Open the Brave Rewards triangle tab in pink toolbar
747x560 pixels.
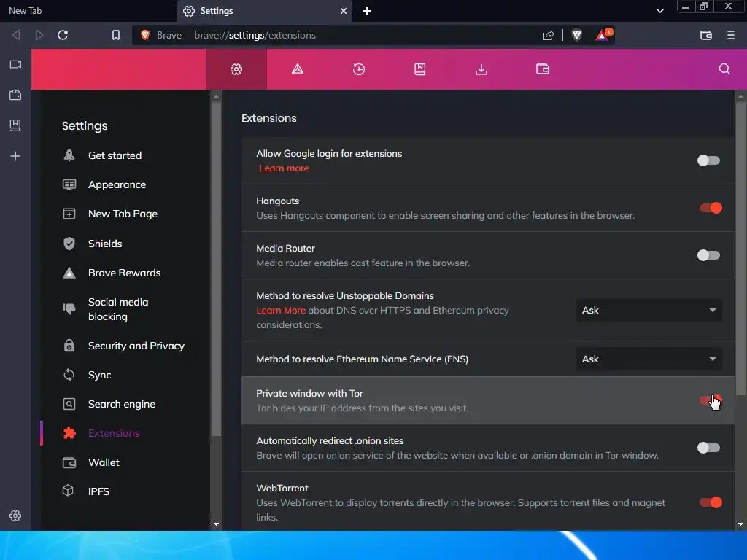coord(298,69)
